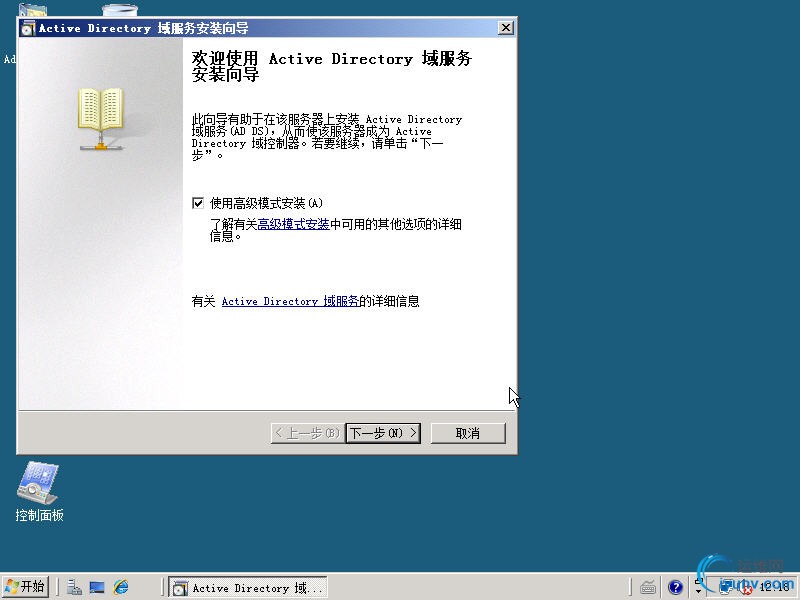
Task: Open the Active Directory 域服务 details link
Action: click(290, 302)
